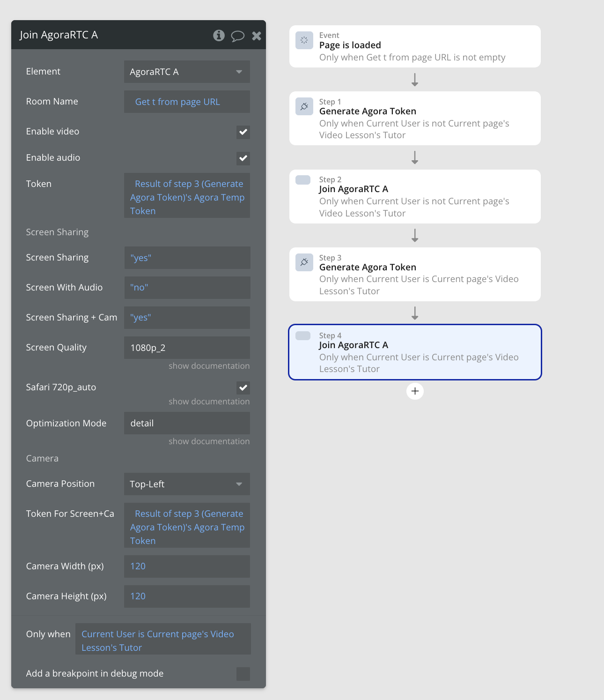Click Screen Quality 1080p_2 field
Image resolution: width=604 pixels, height=700 pixels.
tap(187, 348)
